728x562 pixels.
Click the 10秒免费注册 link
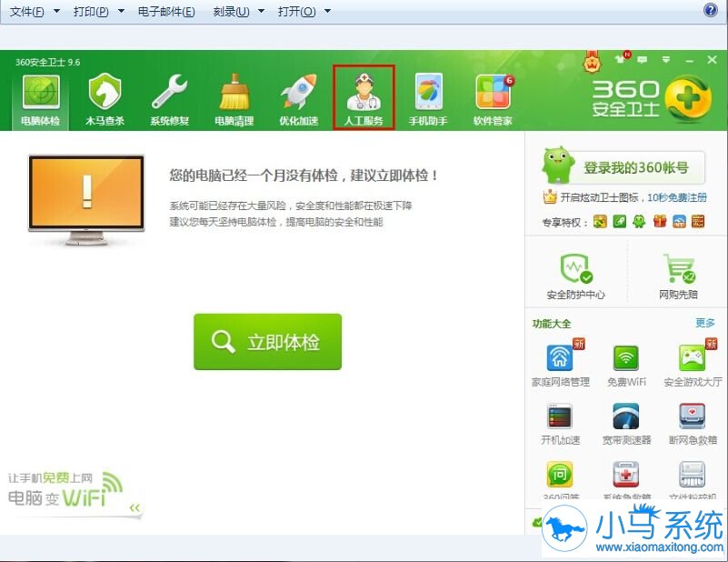677,197
